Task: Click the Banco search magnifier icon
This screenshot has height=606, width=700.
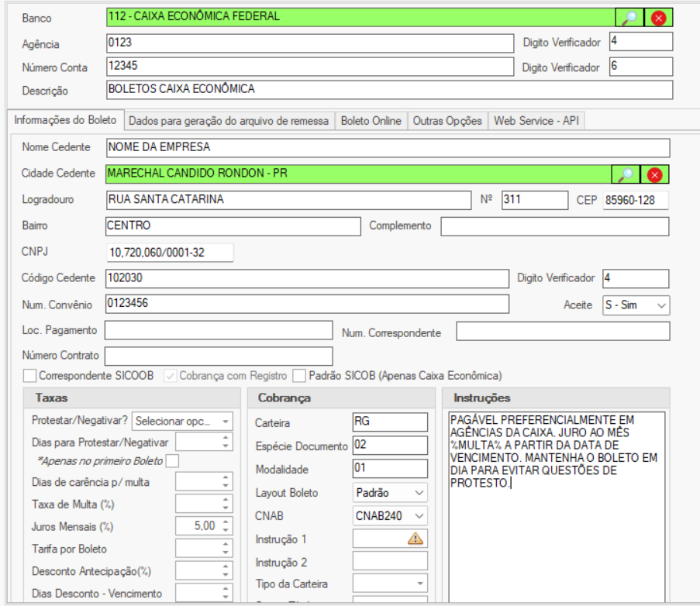Action: tap(629, 17)
